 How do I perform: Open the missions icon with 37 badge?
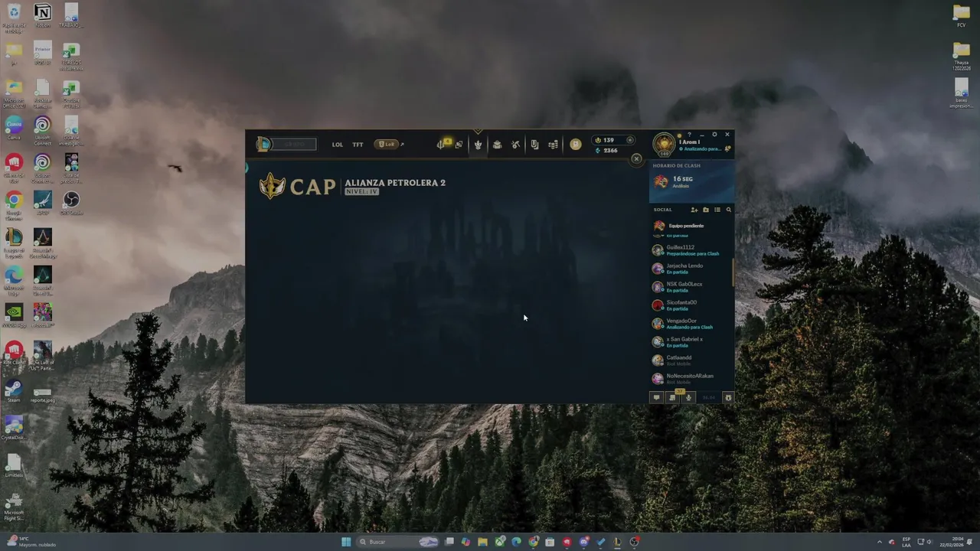point(673,396)
